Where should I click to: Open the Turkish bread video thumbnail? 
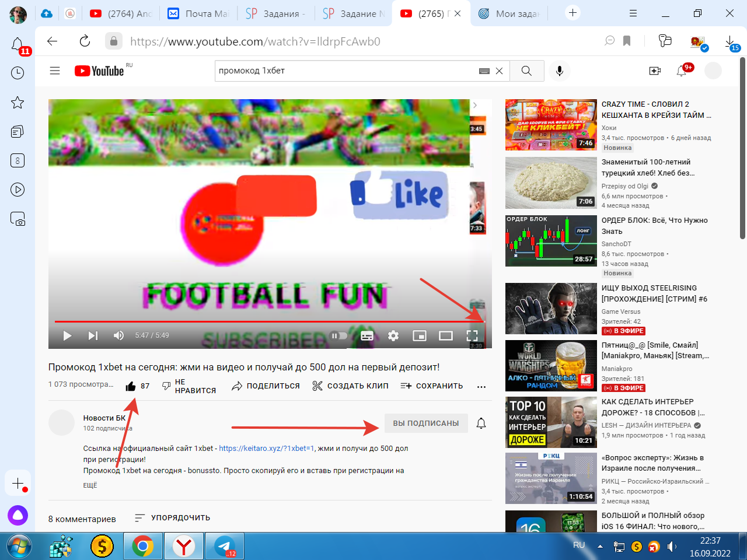[x=551, y=183]
